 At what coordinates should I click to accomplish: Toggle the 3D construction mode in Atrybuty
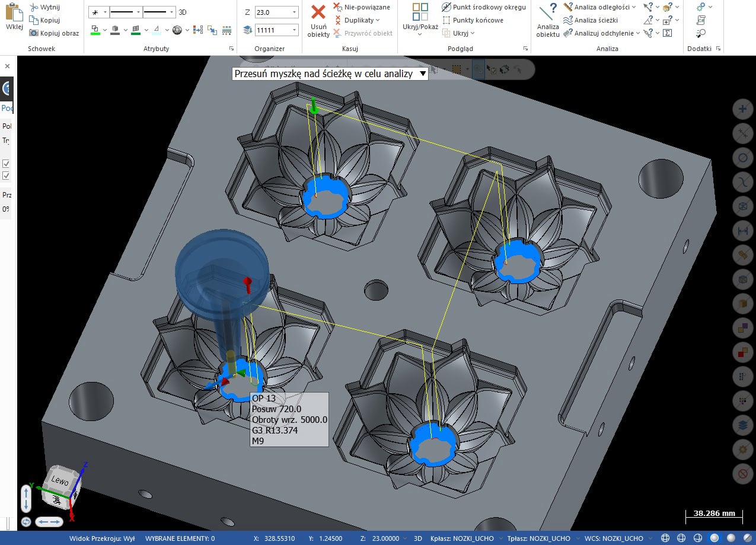click(183, 12)
